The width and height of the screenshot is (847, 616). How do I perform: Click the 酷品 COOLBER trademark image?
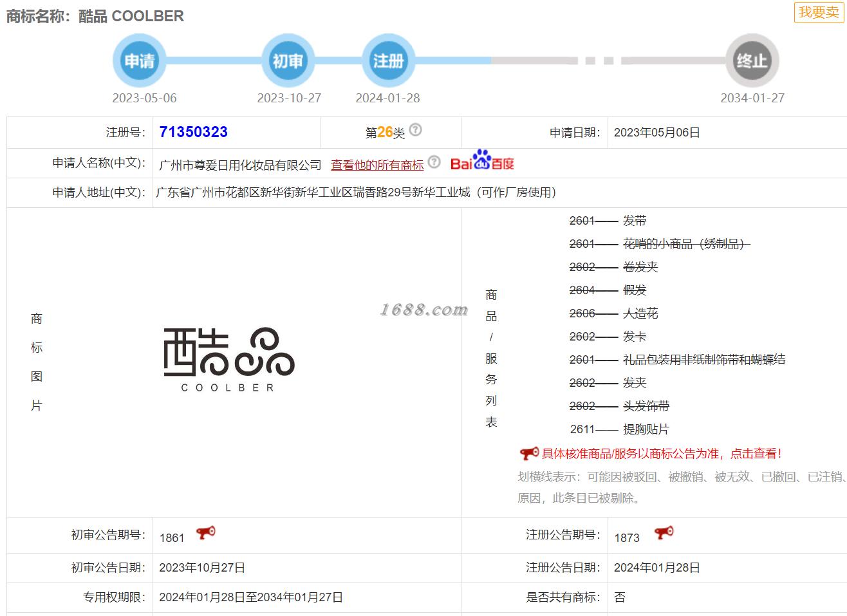(x=228, y=360)
